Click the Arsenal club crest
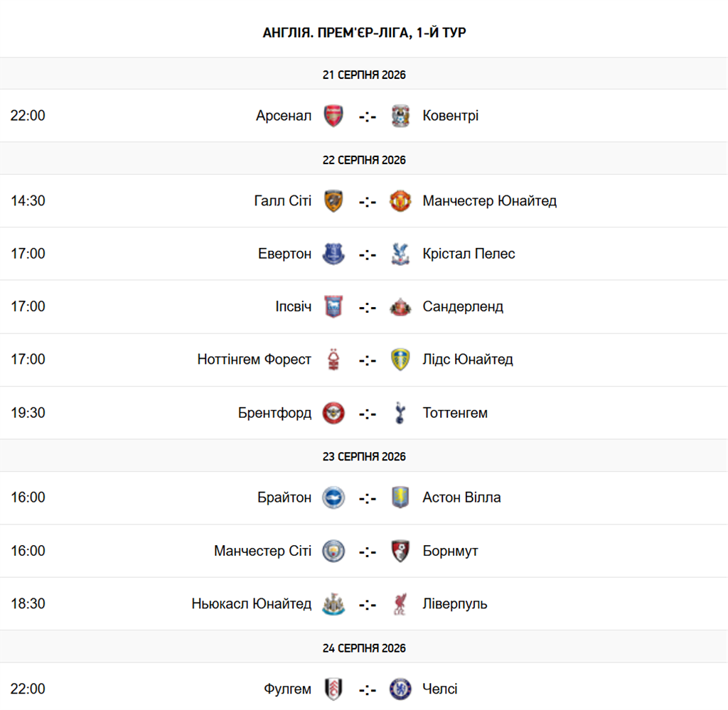Screen dimensions: 728x710 333,116
